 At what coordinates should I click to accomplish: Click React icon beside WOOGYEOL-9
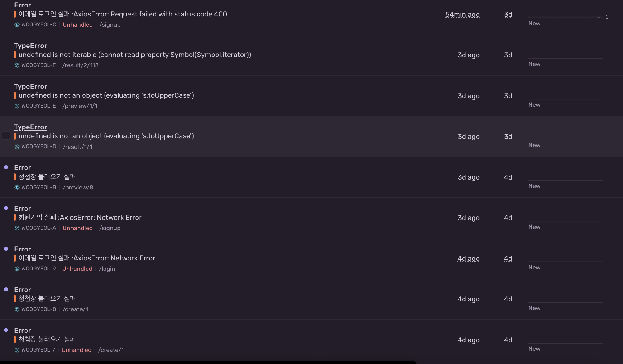pyautogui.click(x=17, y=269)
